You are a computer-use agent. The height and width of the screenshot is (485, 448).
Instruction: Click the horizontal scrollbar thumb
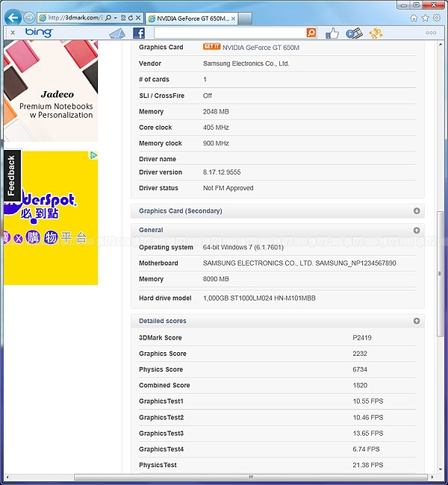tap(251, 477)
